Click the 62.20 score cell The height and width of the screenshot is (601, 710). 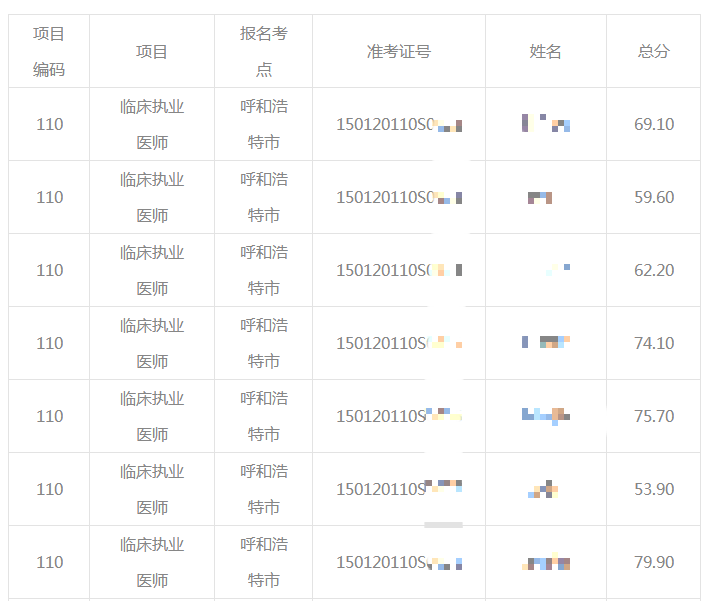point(654,271)
